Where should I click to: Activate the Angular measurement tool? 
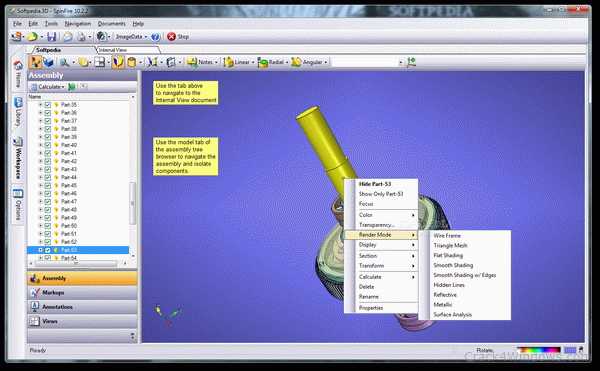pyautogui.click(x=308, y=62)
